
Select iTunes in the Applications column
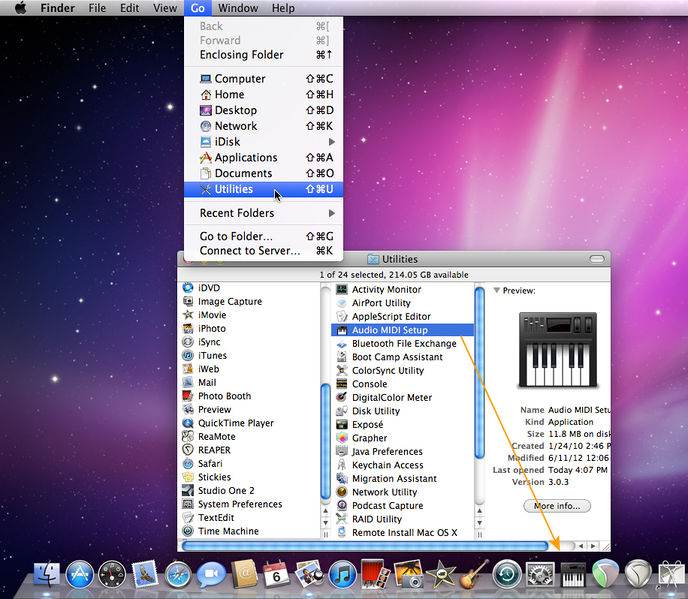coord(250,355)
